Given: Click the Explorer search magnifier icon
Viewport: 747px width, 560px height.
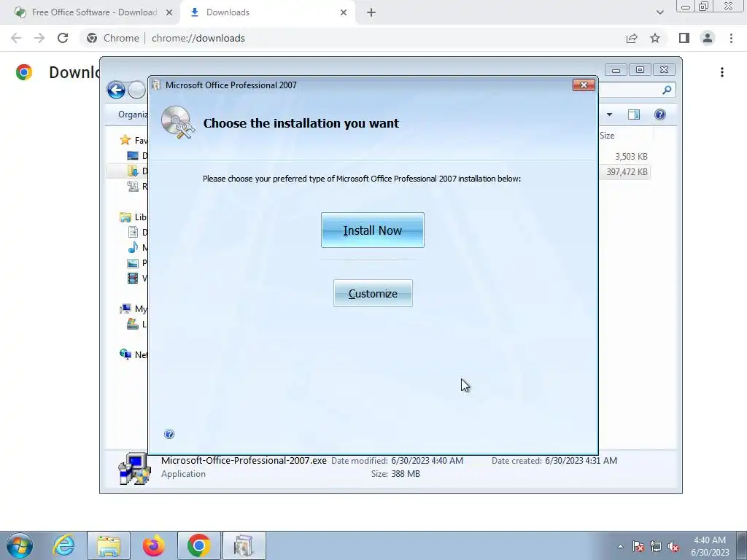Looking at the screenshot, I should [667, 90].
